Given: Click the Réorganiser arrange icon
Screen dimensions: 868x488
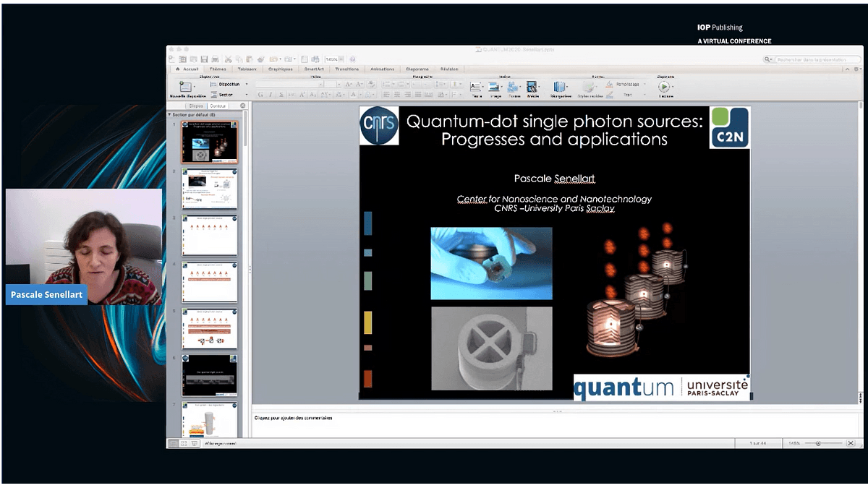Looking at the screenshot, I should (x=559, y=85).
